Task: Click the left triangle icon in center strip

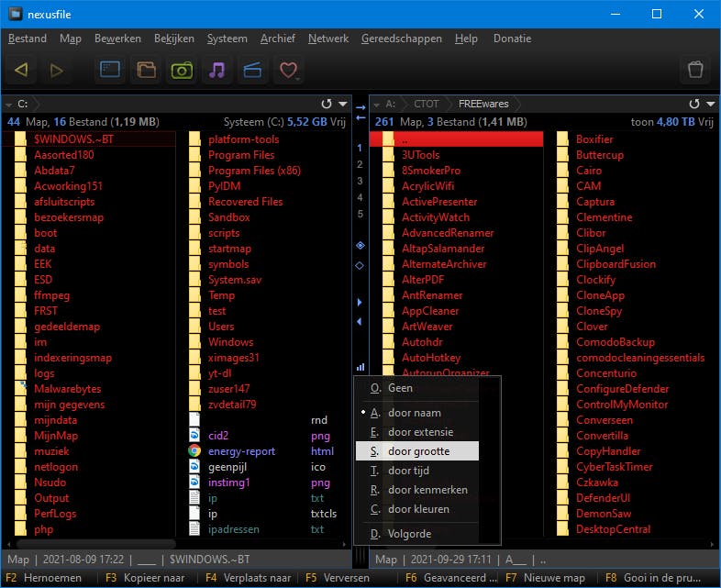Action: tap(360, 321)
